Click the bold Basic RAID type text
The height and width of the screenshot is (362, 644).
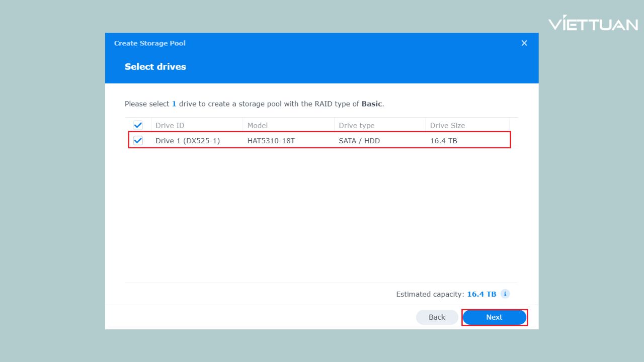pyautogui.click(x=372, y=104)
